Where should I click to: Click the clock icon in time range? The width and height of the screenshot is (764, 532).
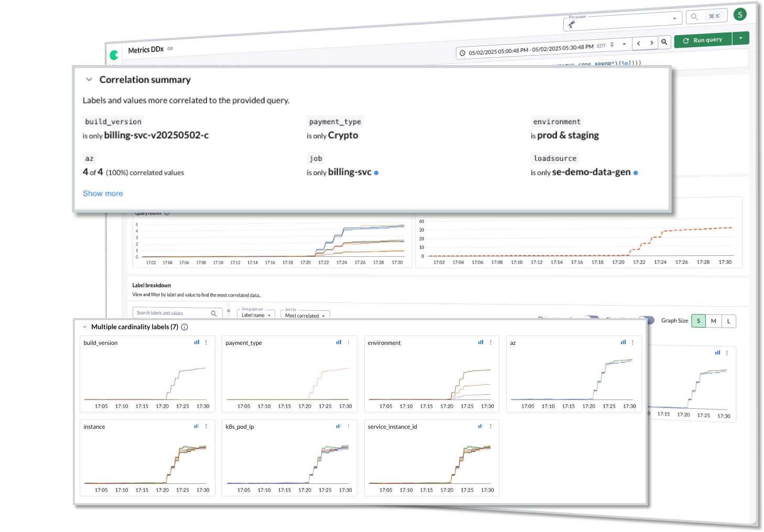tap(463, 53)
